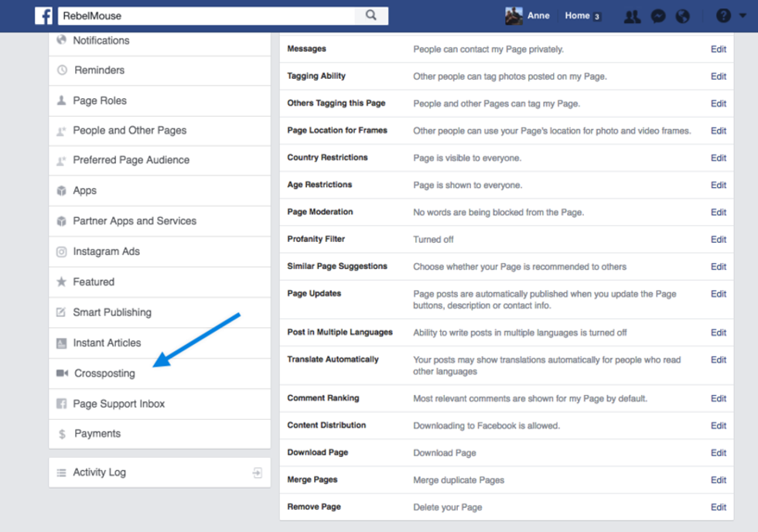Open the Messenger messages icon
The height and width of the screenshot is (532, 758).
[657, 16]
